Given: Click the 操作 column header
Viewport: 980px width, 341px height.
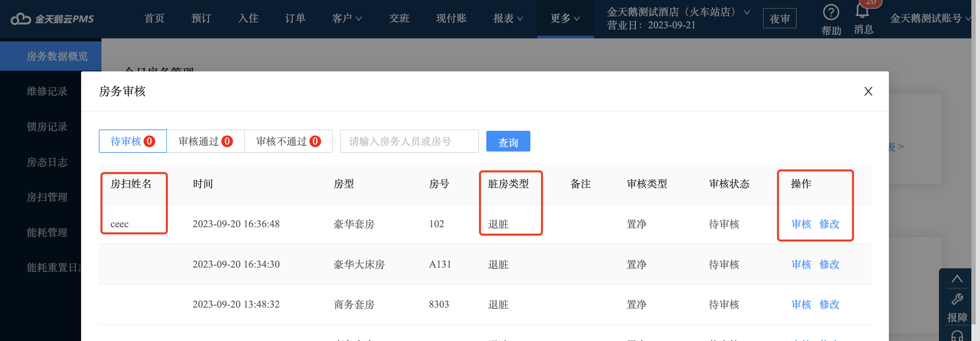Looking at the screenshot, I should 801,184.
